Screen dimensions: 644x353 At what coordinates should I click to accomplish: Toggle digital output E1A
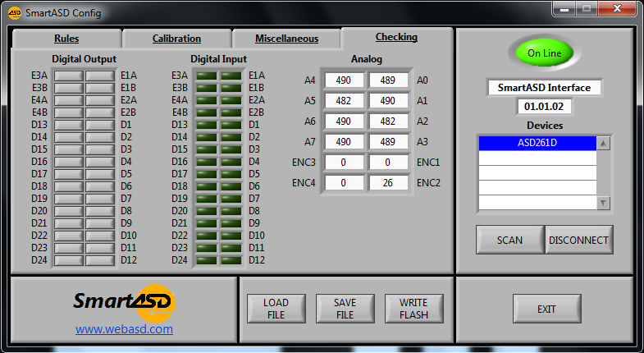(100, 76)
